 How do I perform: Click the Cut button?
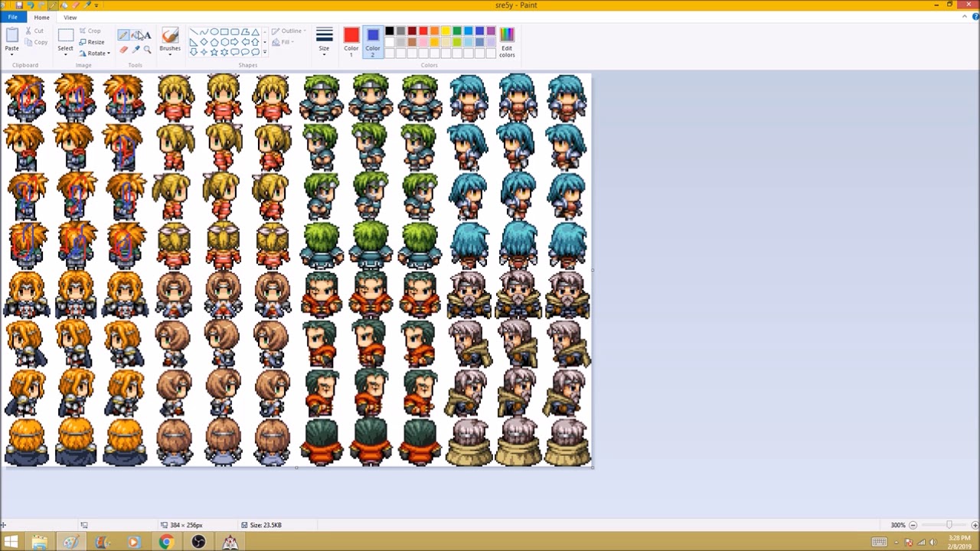pos(34,31)
